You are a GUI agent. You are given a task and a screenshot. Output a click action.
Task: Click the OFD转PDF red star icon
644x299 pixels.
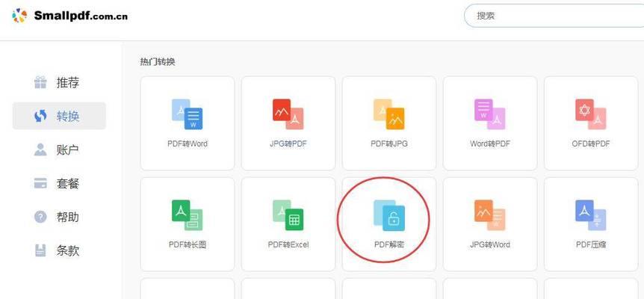(x=591, y=114)
